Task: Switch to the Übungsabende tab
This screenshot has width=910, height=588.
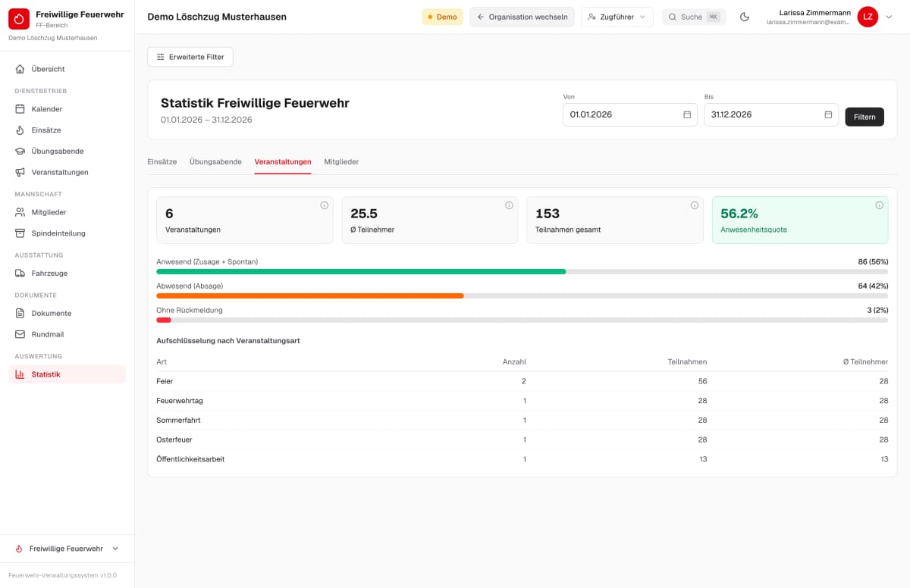Action: click(215, 161)
